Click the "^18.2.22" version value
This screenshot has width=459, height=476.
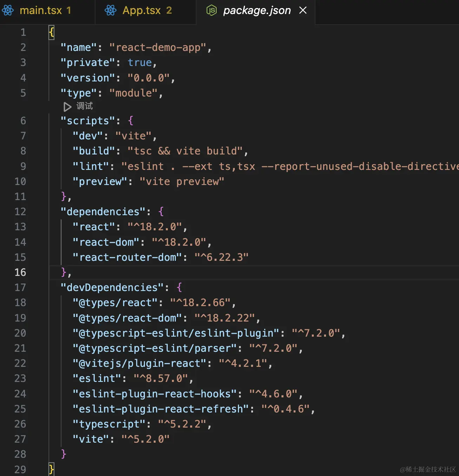click(x=225, y=318)
